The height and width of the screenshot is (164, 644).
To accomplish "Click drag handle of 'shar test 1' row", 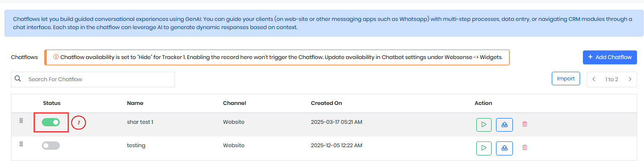I will point(21,121).
